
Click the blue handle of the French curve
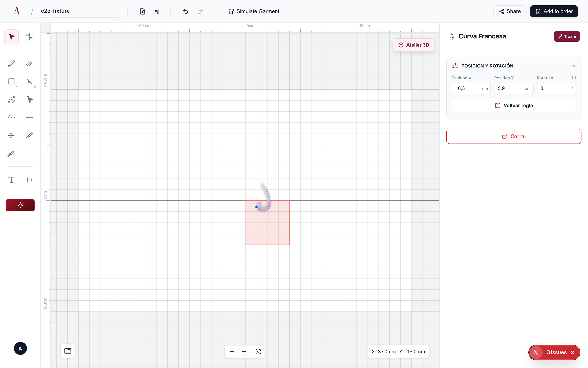point(257,207)
